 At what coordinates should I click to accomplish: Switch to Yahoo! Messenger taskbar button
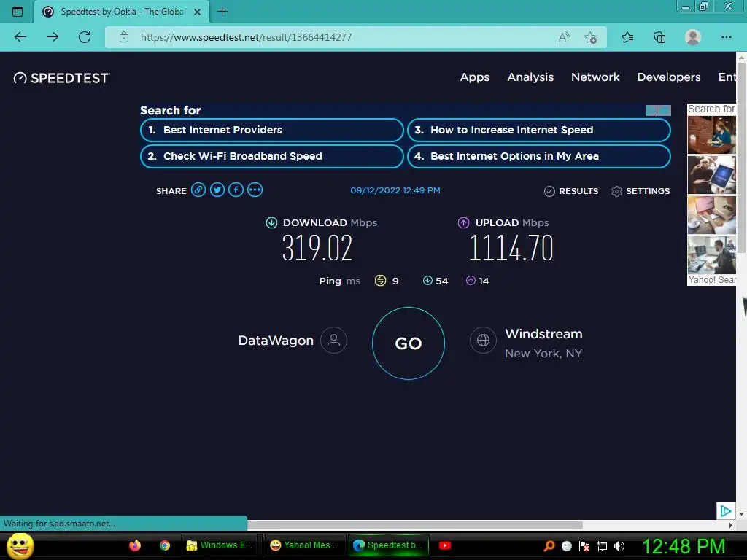[x=304, y=545]
